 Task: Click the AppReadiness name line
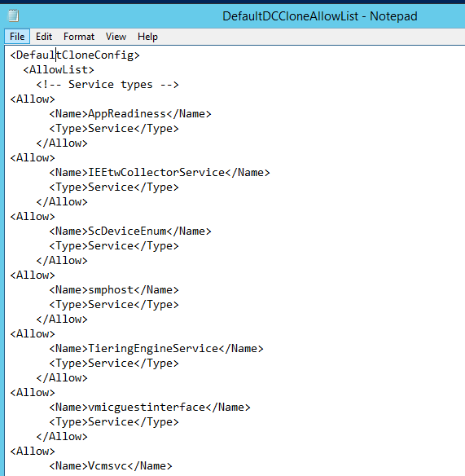(x=130, y=114)
